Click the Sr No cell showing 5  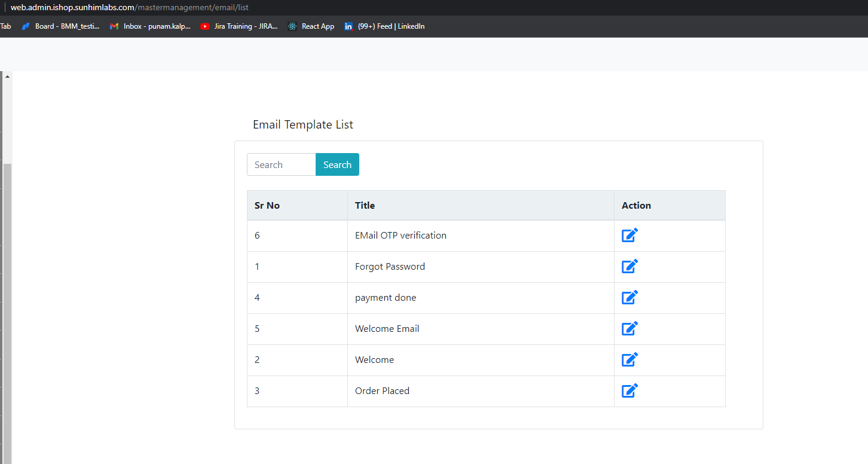(297, 329)
